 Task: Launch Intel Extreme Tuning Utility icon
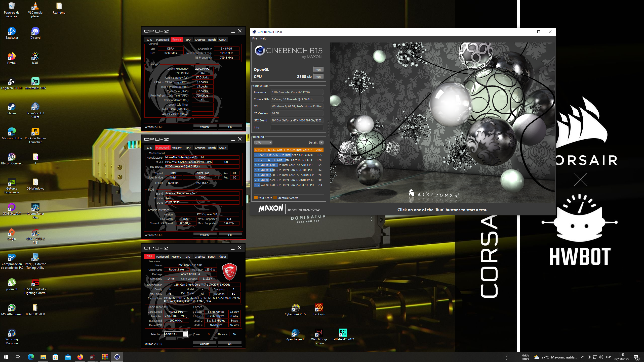(35, 261)
